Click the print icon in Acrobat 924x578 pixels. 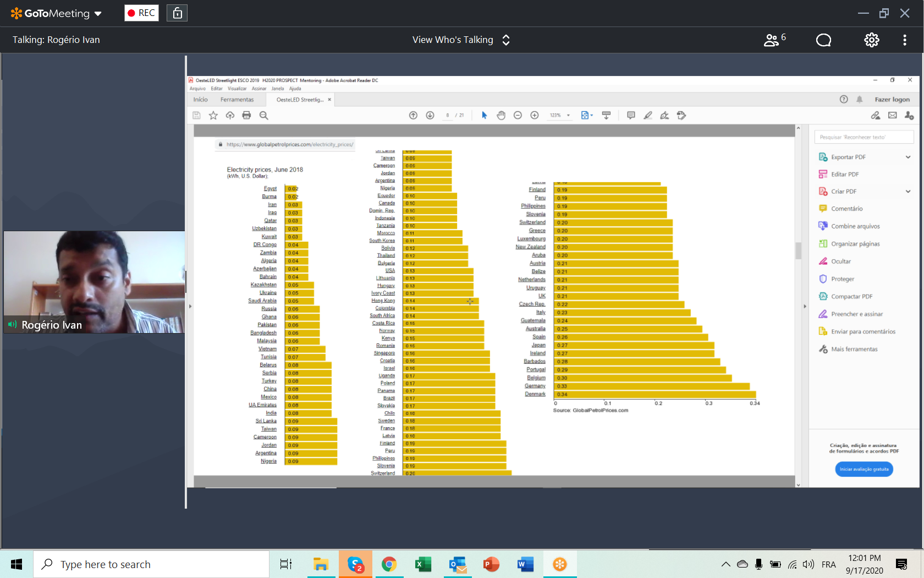pos(246,115)
